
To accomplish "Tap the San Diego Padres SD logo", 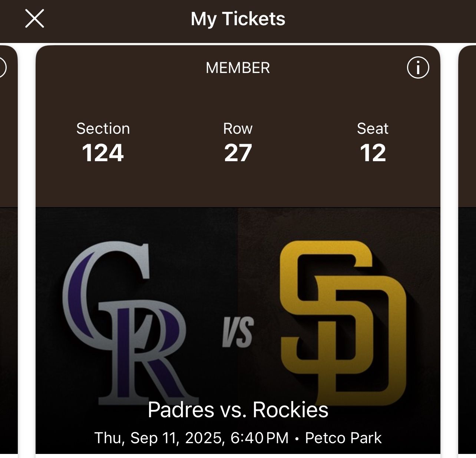I will [343, 322].
